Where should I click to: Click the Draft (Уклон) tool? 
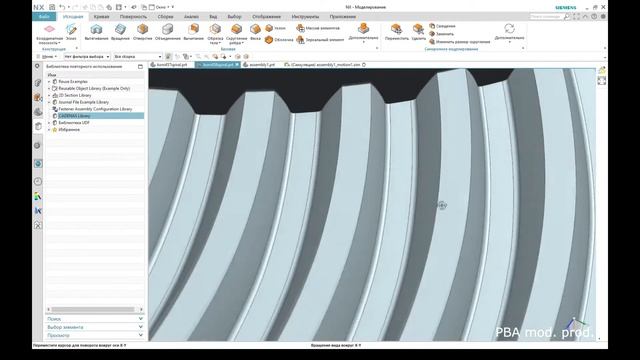pos(276,28)
